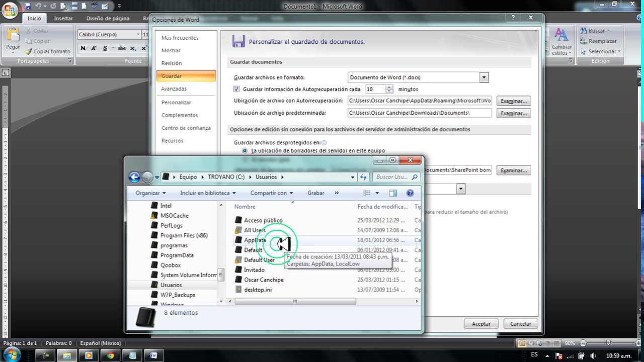The height and width of the screenshot is (362, 644).
Task: Open the view options arrow in Explorer
Action: coord(377,193)
